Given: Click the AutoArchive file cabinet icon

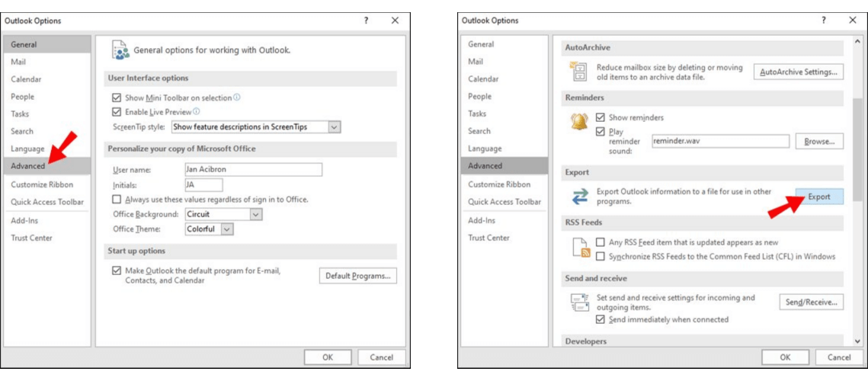Looking at the screenshot, I should point(578,72).
